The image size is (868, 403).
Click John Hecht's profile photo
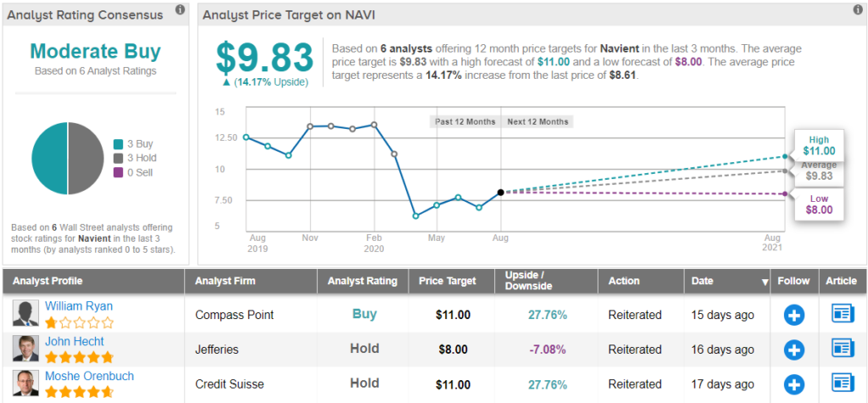25,348
